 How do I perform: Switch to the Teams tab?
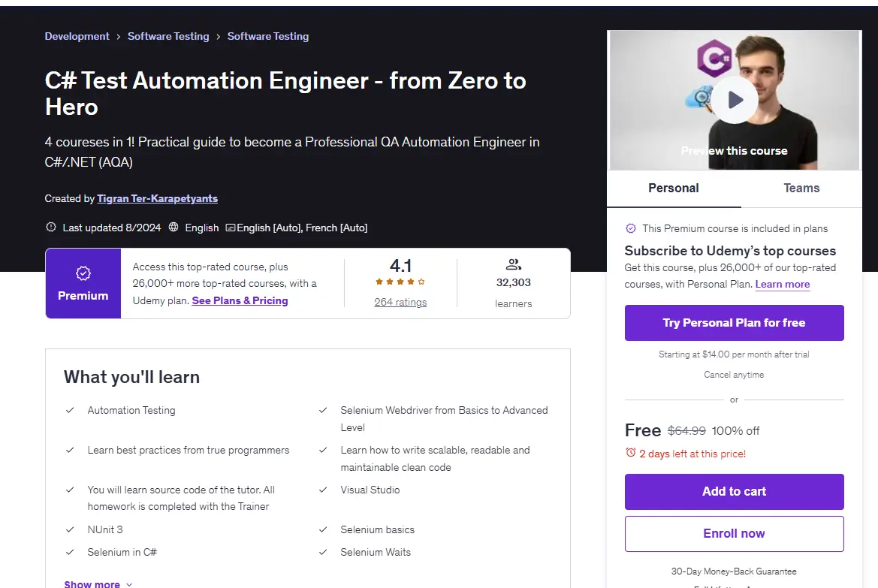(801, 188)
